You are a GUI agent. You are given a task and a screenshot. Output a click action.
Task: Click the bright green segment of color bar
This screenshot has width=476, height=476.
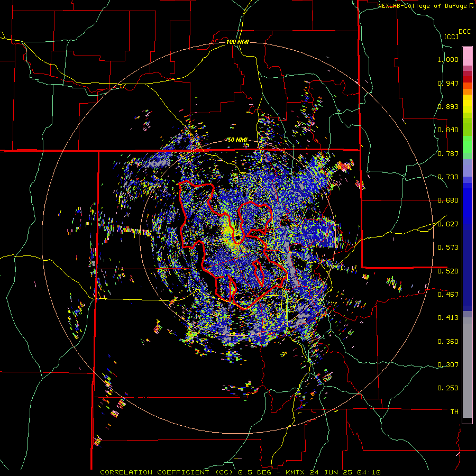(x=467, y=144)
